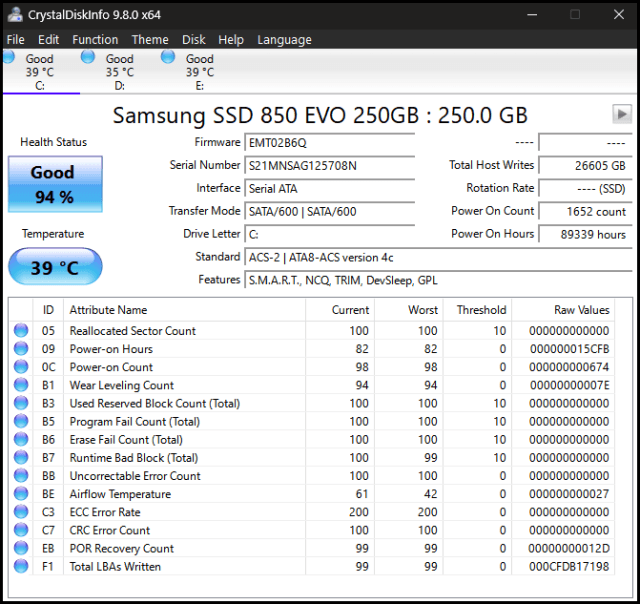The height and width of the screenshot is (604, 640).
Task: Click the Good 94 % health status button
Action: 55,184
